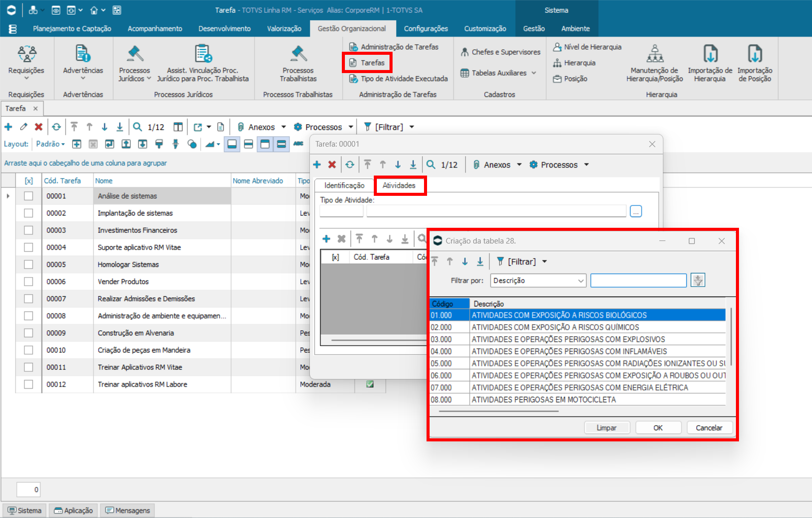The width and height of the screenshot is (812, 518).
Task: Open Processos Jurídicos gavel icon
Action: [135, 54]
